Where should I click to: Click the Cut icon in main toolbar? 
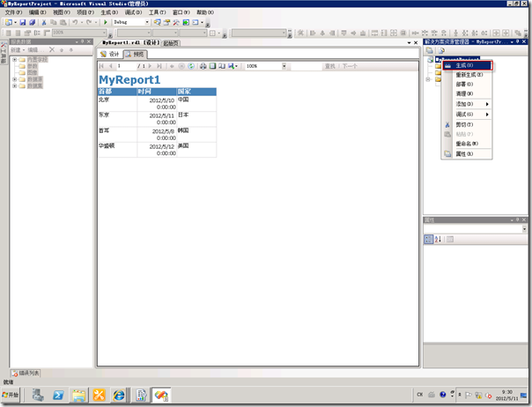click(43, 22)
